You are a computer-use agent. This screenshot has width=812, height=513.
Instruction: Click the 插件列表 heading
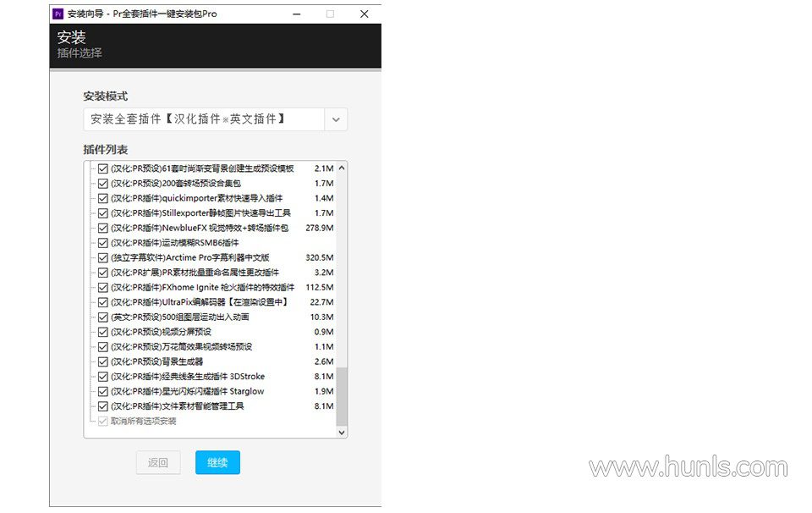tap(105, 150)
